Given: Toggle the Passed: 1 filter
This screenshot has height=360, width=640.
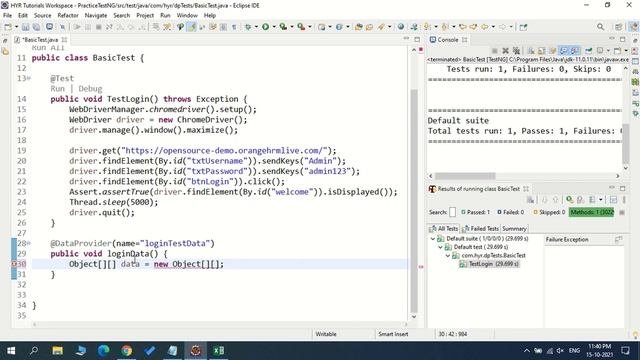Looking at the screenshot, I should click(x=475, y=212).
